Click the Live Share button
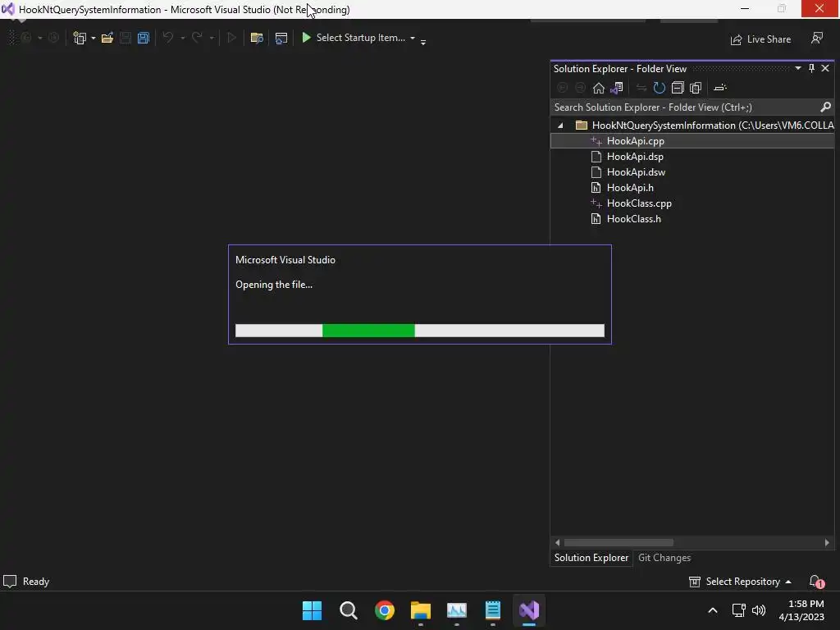 tap(760, 39)
